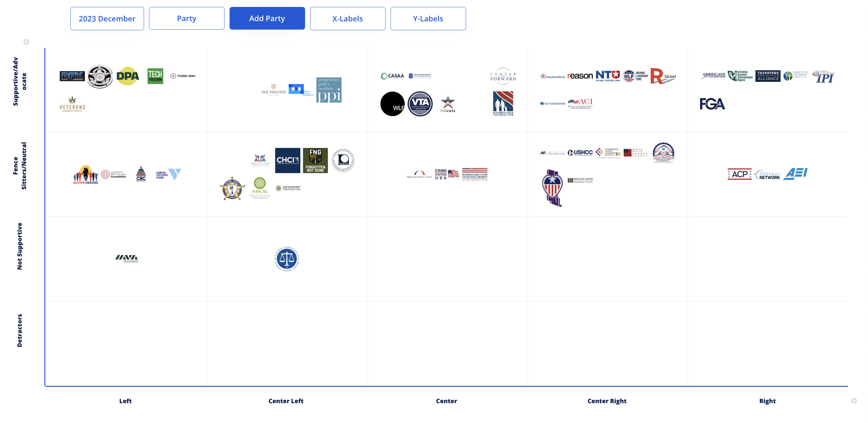868x423 pixels.
Task: Select the FreedomWorks logo
Action: pos(553,76)
